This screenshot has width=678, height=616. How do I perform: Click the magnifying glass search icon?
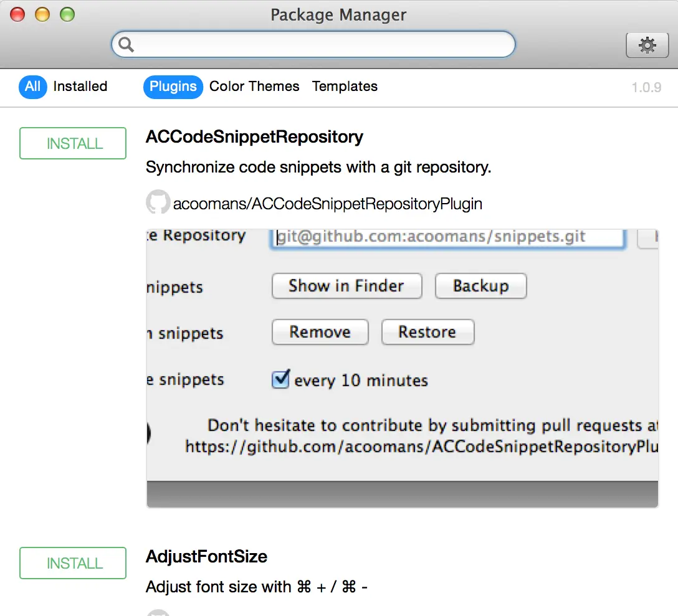click(x=126, y=44)
